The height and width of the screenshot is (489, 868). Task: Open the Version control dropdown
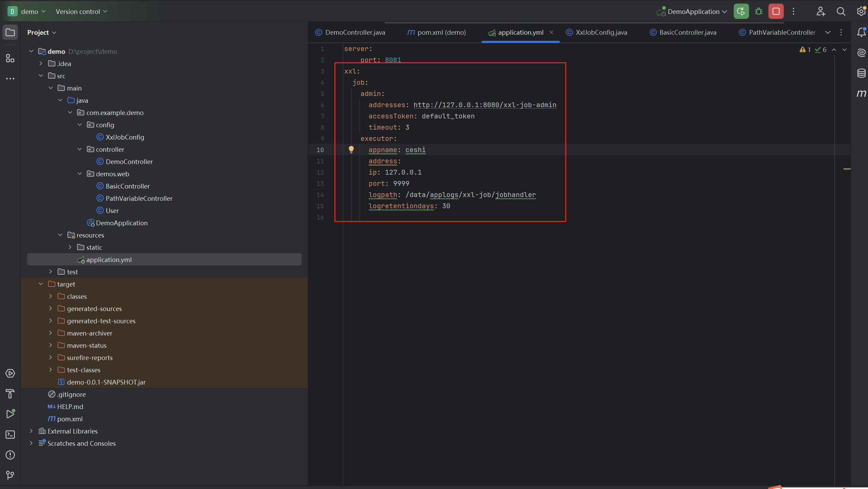[81, 12]
